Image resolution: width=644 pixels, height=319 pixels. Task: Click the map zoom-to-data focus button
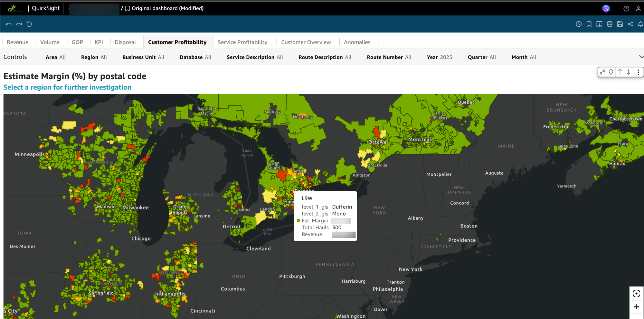coord(636,293)
